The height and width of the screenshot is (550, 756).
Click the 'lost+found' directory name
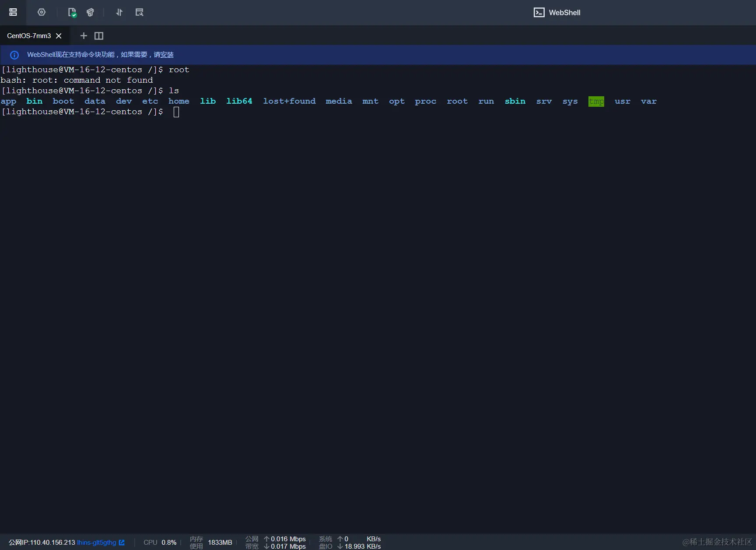pos(289,102)
